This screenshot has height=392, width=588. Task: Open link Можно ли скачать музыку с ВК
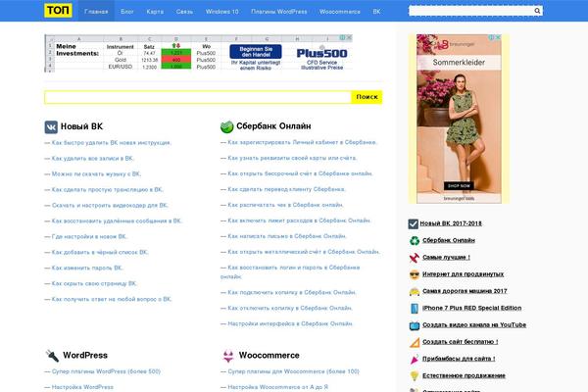pos(96,174)
